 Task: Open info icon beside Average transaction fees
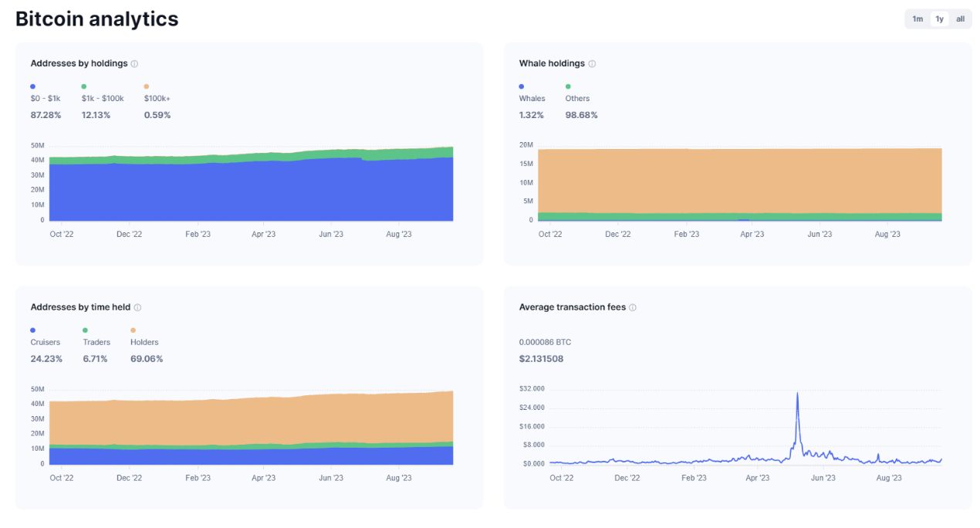click(633, 307)
